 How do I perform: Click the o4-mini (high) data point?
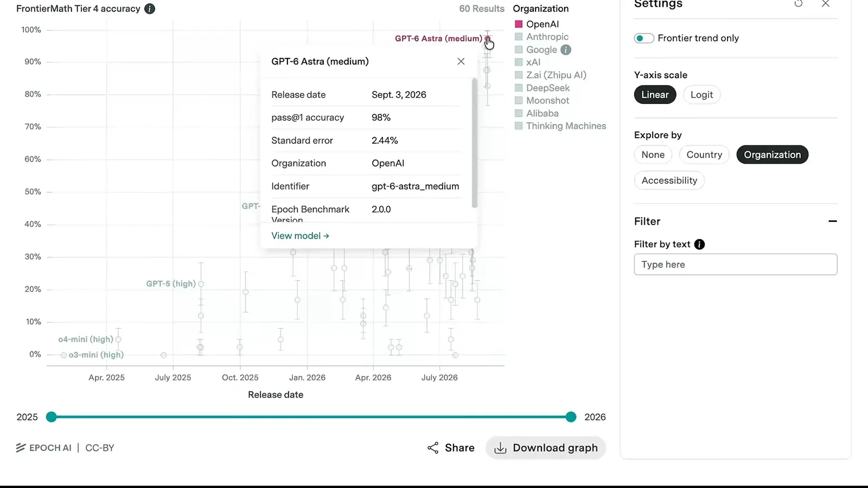tap(118, 339)
